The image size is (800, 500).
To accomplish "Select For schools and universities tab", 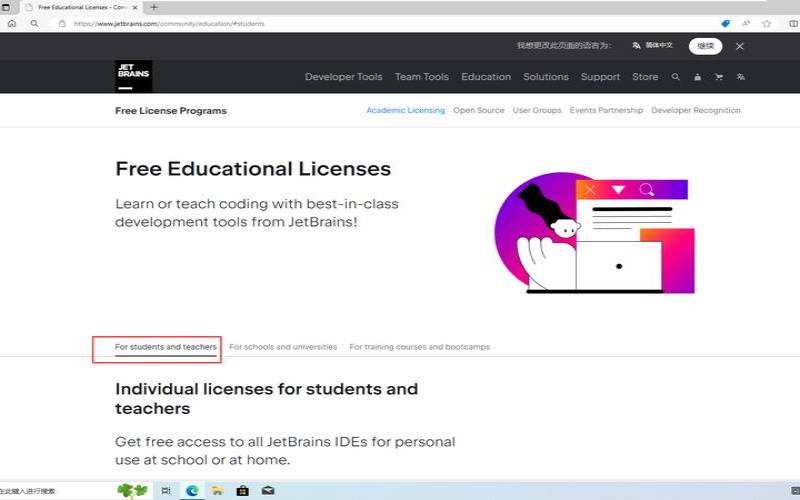I will [x=283, y=347].
